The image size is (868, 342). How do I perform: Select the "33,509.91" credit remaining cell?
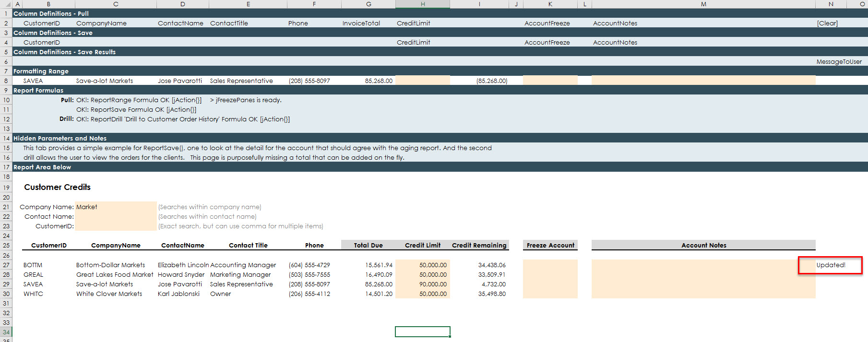(x=492, y=274)
